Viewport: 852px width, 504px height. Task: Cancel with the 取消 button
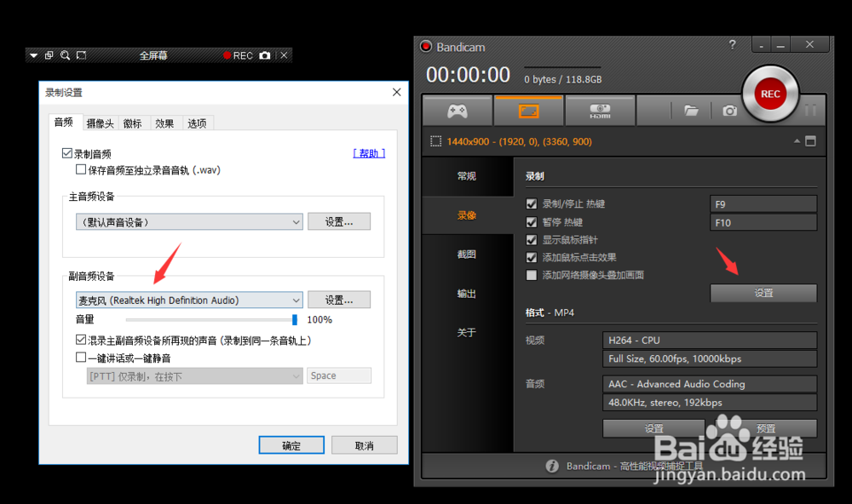point(364,445)
